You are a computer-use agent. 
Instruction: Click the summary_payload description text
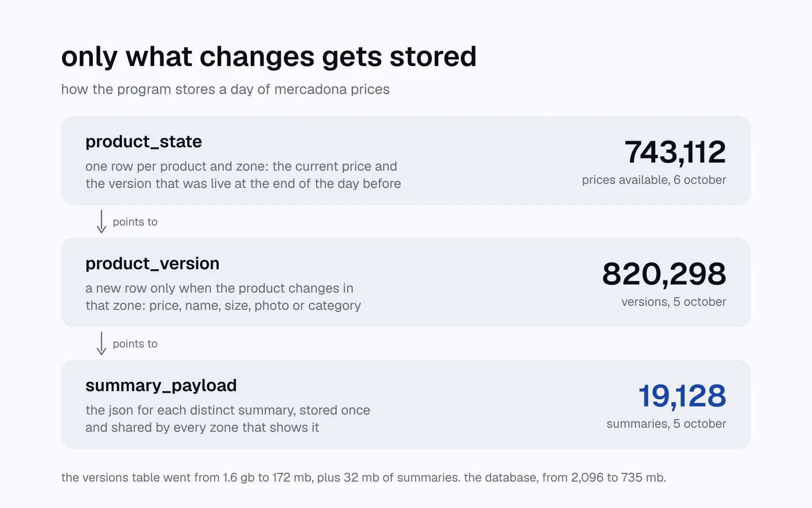tap(228, 419)
